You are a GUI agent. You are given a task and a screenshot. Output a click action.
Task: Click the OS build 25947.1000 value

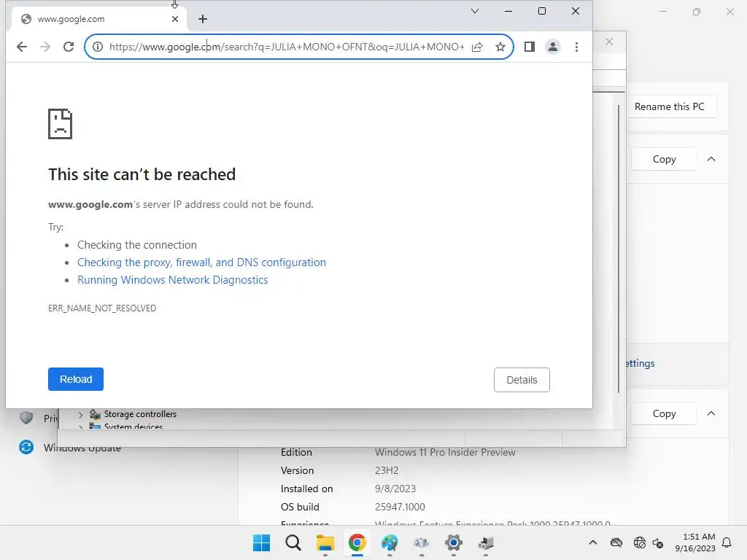400,507
